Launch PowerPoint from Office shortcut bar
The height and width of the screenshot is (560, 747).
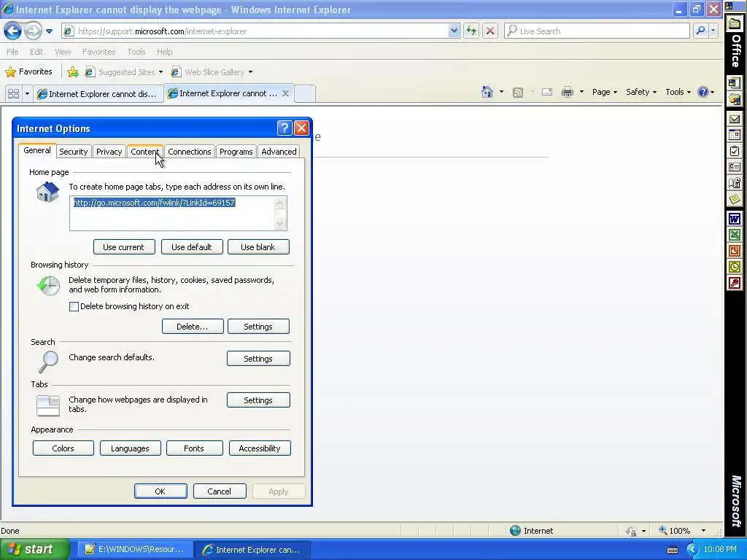tap(735, 251)
